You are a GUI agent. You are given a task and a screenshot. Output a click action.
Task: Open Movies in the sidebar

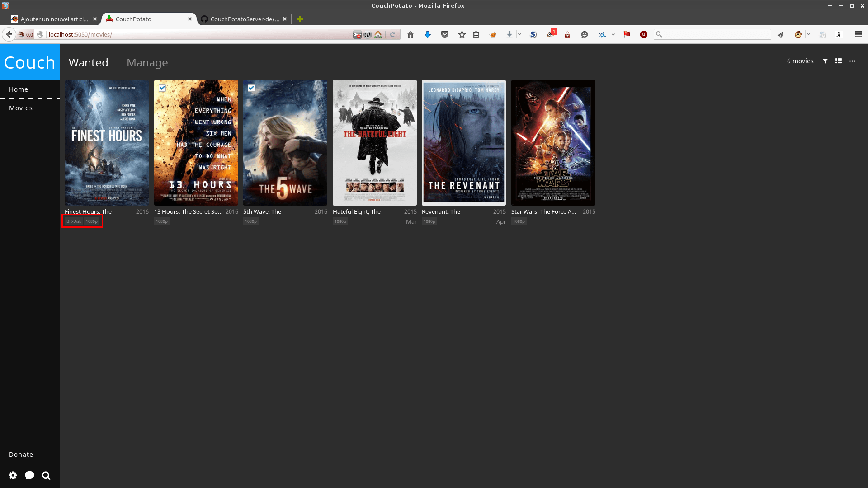click(30, 108)
